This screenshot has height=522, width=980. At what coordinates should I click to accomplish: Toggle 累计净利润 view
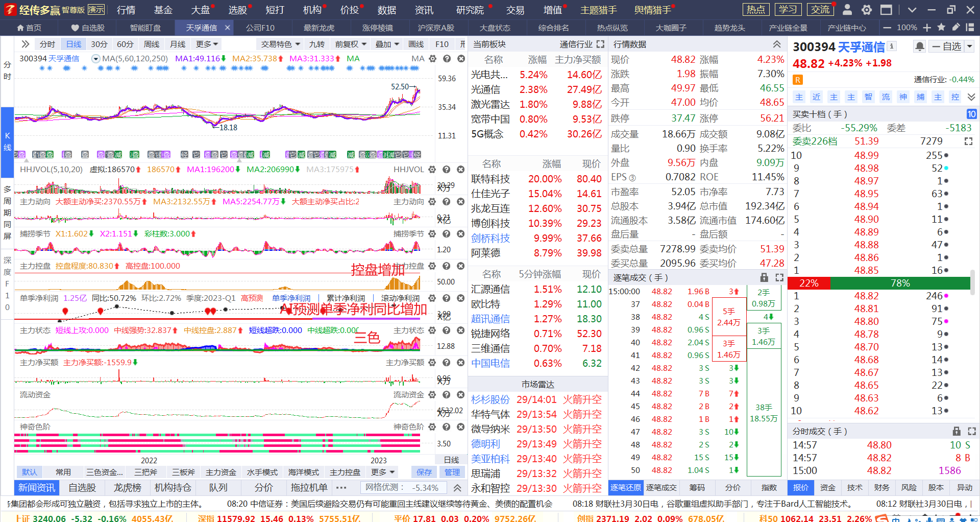[x=346, y=298]
